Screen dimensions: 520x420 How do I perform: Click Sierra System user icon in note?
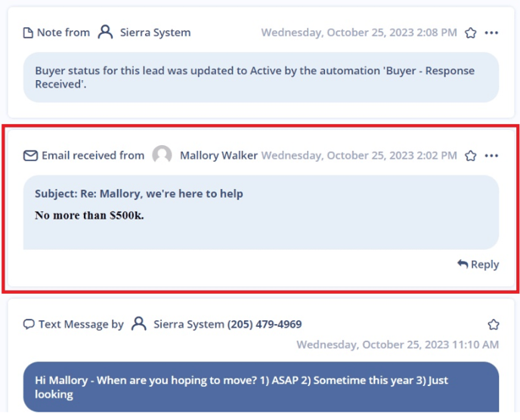(x=105, y=32)
